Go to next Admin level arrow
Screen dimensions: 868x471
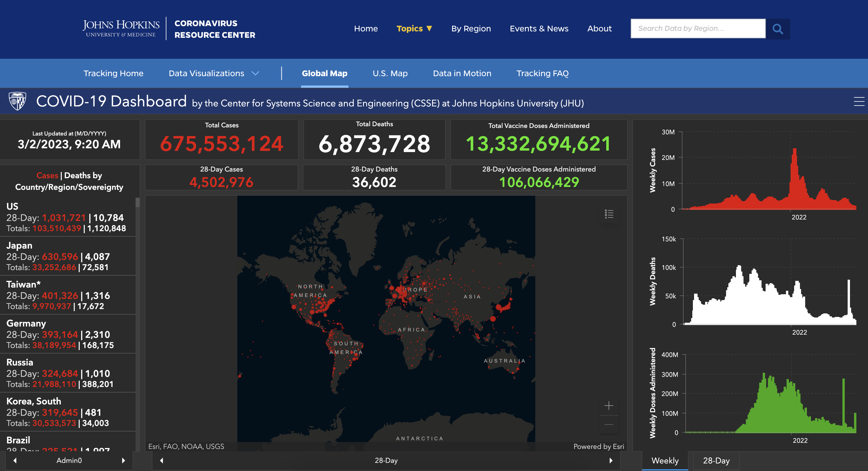(123, 460)
